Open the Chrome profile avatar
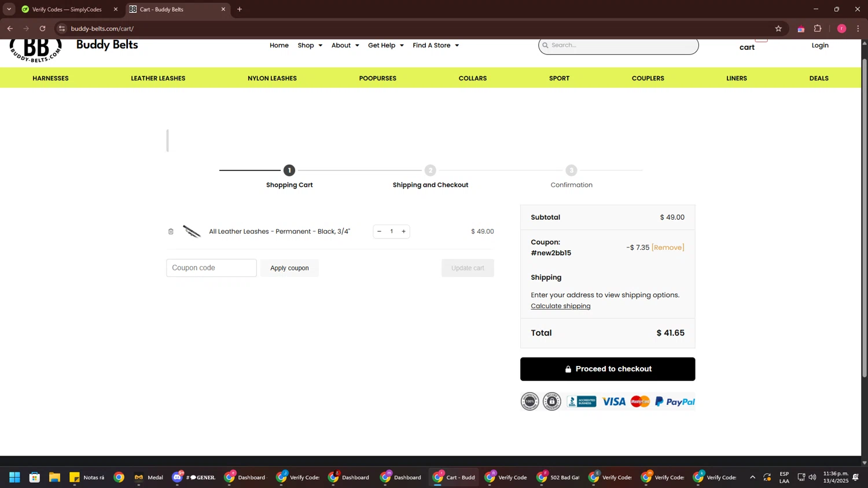868x488 pixels. (841, 28)
